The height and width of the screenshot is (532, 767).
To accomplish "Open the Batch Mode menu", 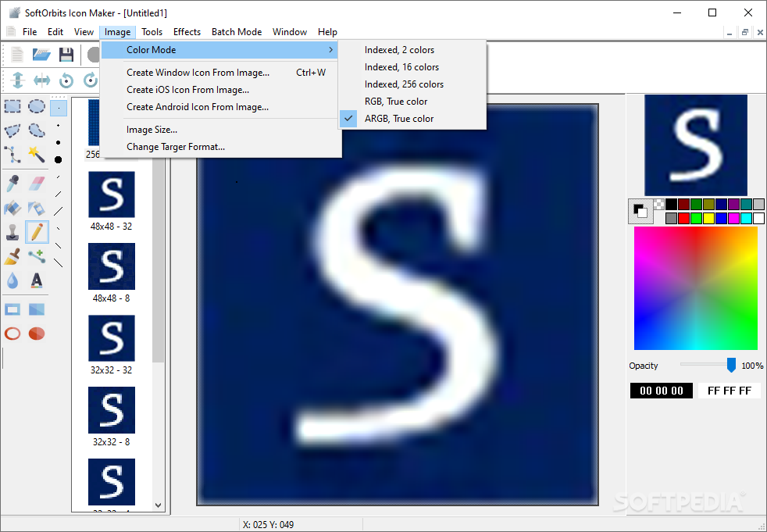I will [x=237, y=32].
